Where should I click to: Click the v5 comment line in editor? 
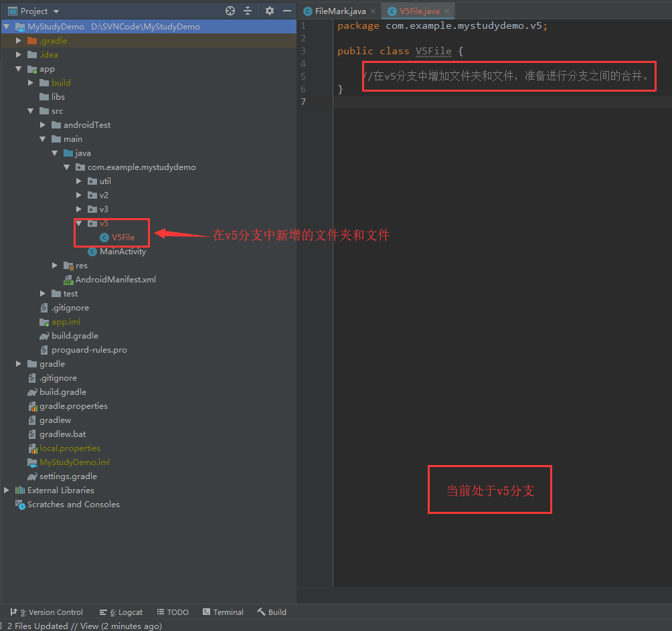506,76
